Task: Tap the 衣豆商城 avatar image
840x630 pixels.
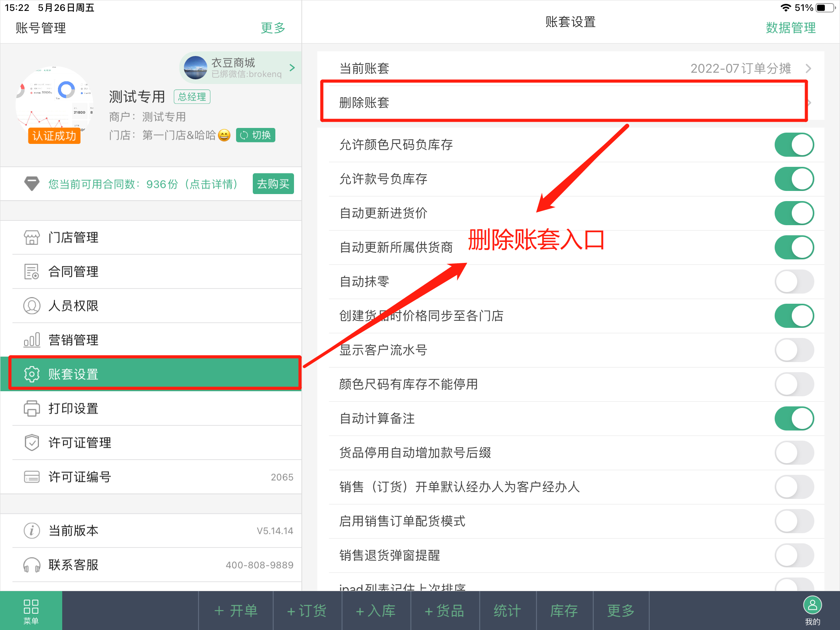Action: pyautogui.click(x=195, y=68)
